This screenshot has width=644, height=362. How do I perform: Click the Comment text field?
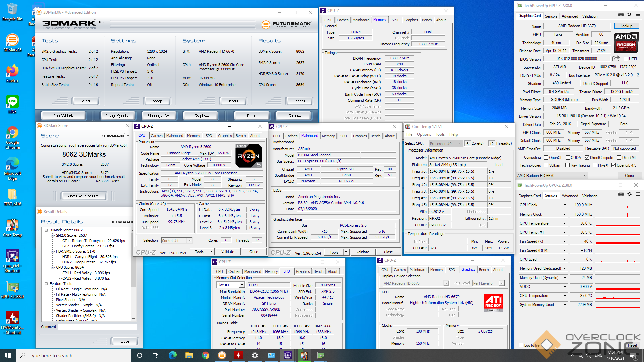(x=97, y=327)
